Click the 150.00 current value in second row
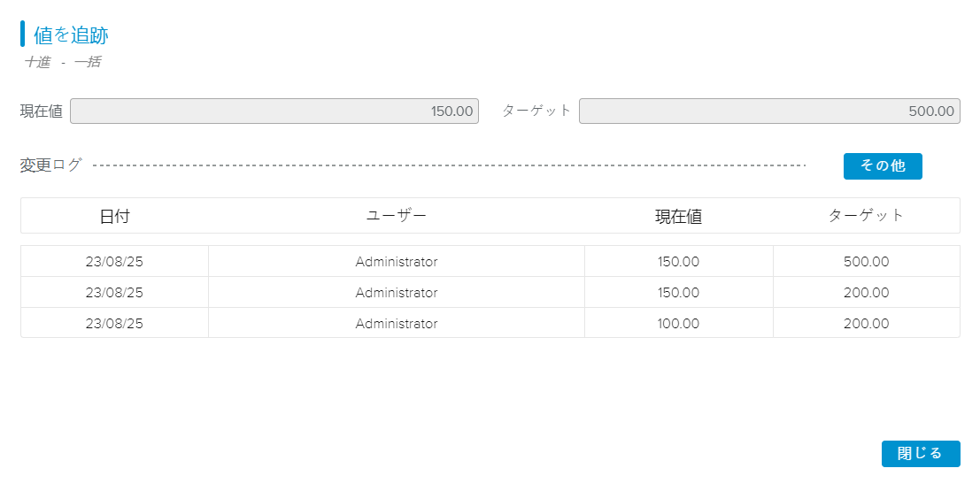Screen dimensions: 980x499 click(678, 293)
